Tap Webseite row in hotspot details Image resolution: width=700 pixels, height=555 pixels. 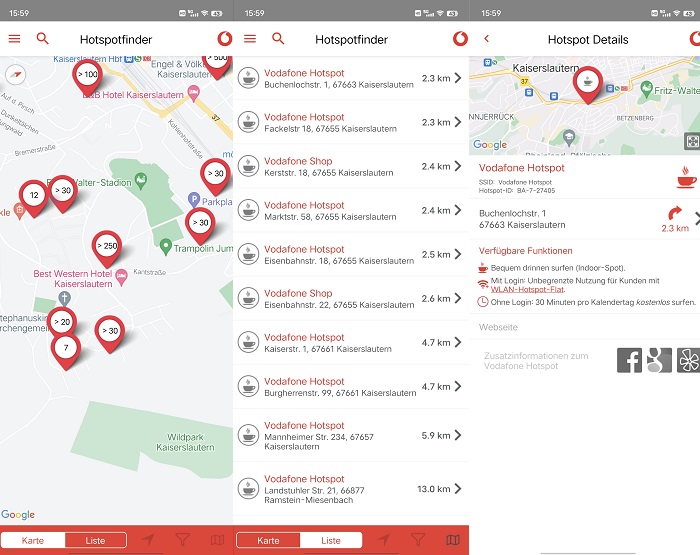pyautogui.click(x=585, y=327)
